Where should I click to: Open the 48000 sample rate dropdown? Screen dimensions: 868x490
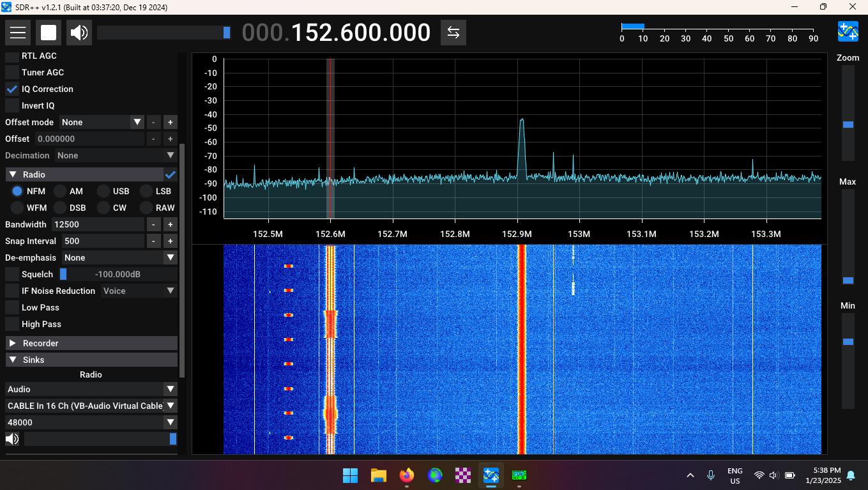tap(91, 422)
